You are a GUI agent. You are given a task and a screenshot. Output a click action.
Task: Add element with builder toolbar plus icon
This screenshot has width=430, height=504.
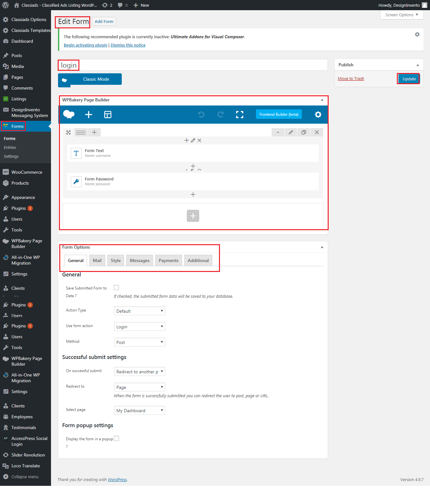(x=89, y=114)
